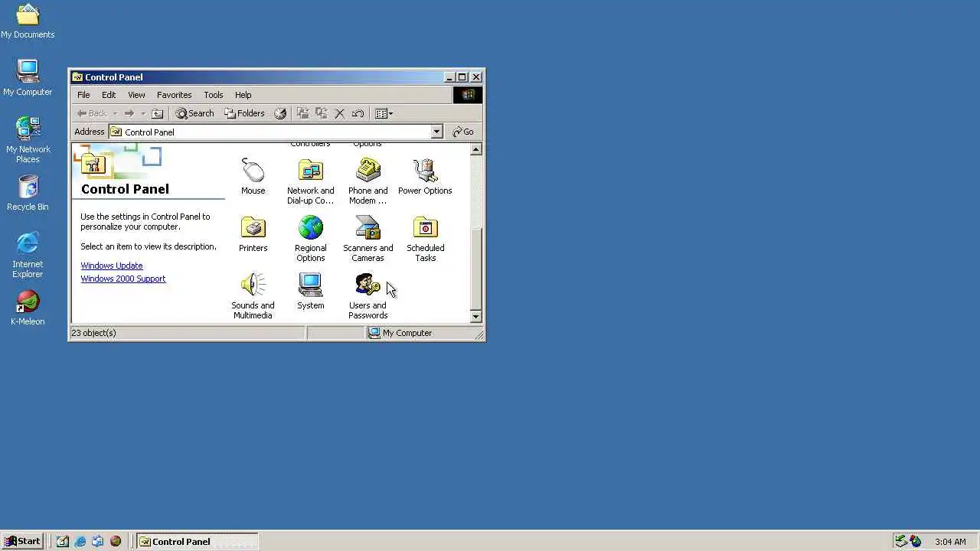The height and width of the screenshot is (551, 980).
Task: Click the '23 object(s)' status text
Action: [x=93, y=333]
